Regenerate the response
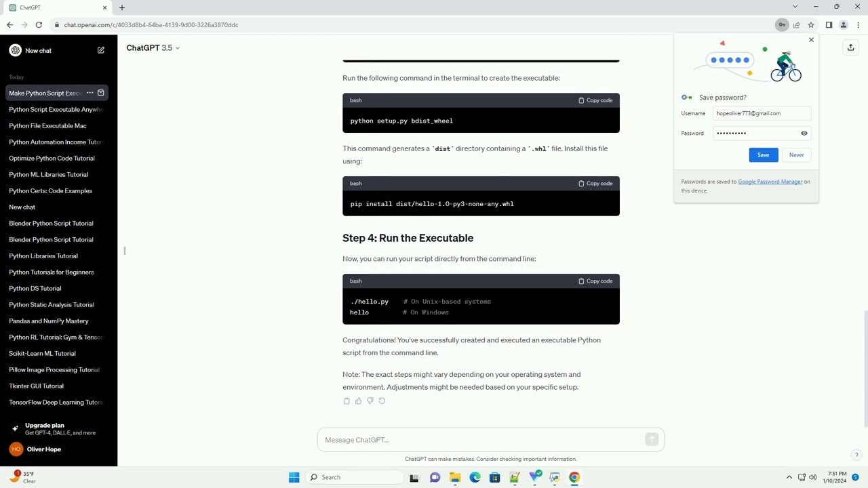The width and height of the screenshot is (868, 488). tap(382, 401)
